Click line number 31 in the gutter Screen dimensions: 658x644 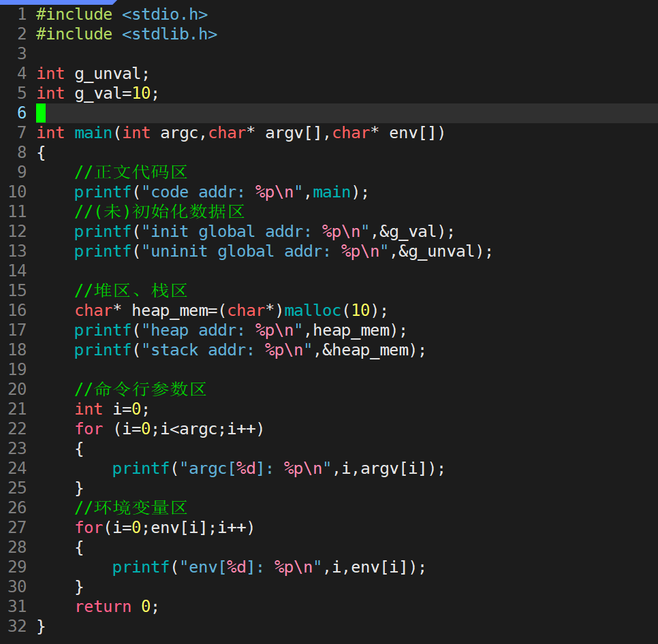[17, 607]
